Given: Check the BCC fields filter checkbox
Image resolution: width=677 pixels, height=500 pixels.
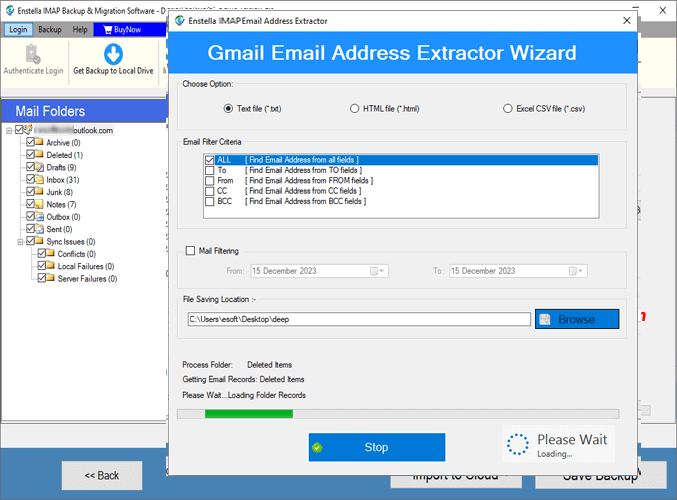Looking at the screenshot, I should pyautogui.click(x=209, y=202).
